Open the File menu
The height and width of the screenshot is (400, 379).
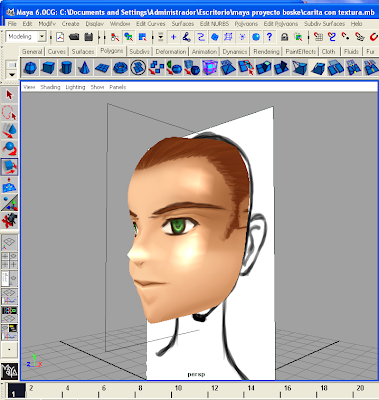tap(12, 24)
